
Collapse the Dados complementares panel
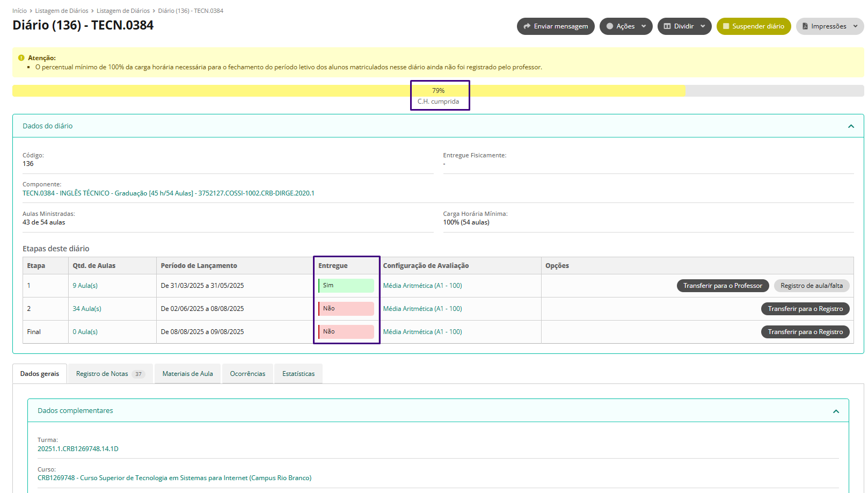point(836,411)
